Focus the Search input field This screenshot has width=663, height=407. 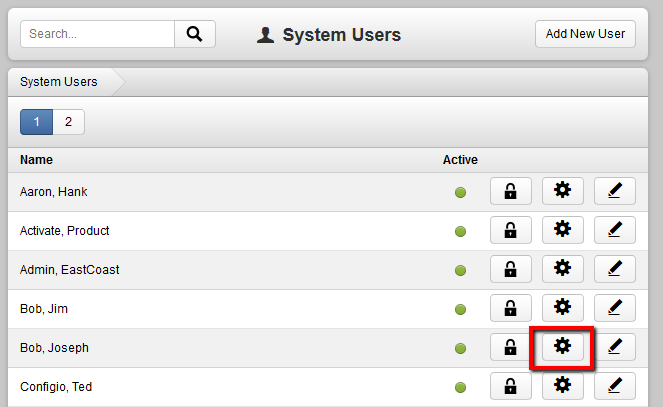97,34
